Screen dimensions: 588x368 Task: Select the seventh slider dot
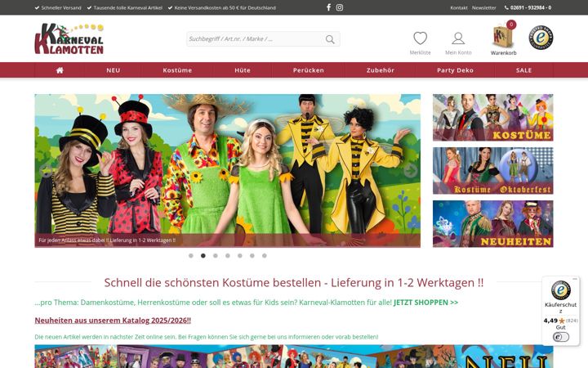tap(265, 256)
